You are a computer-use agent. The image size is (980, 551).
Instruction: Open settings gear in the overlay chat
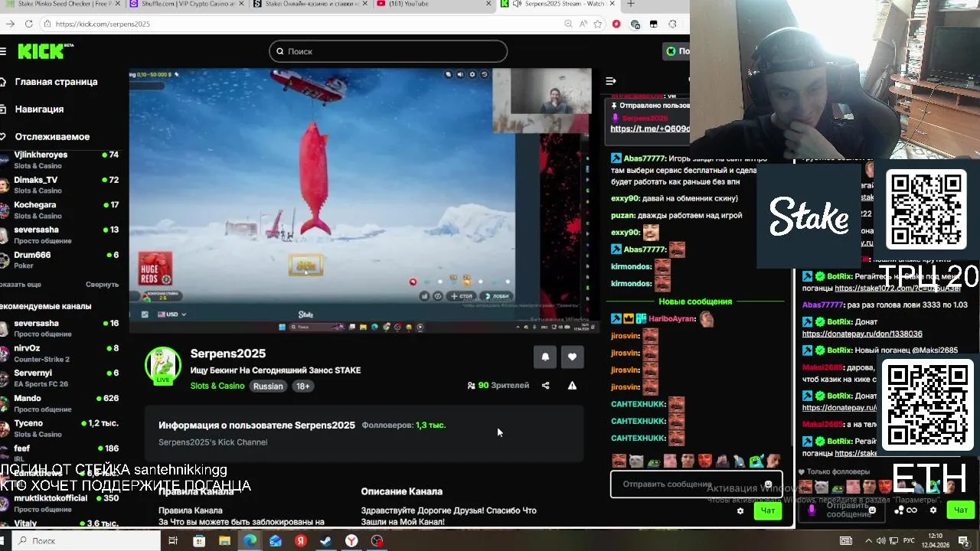[x=933, y=510]
